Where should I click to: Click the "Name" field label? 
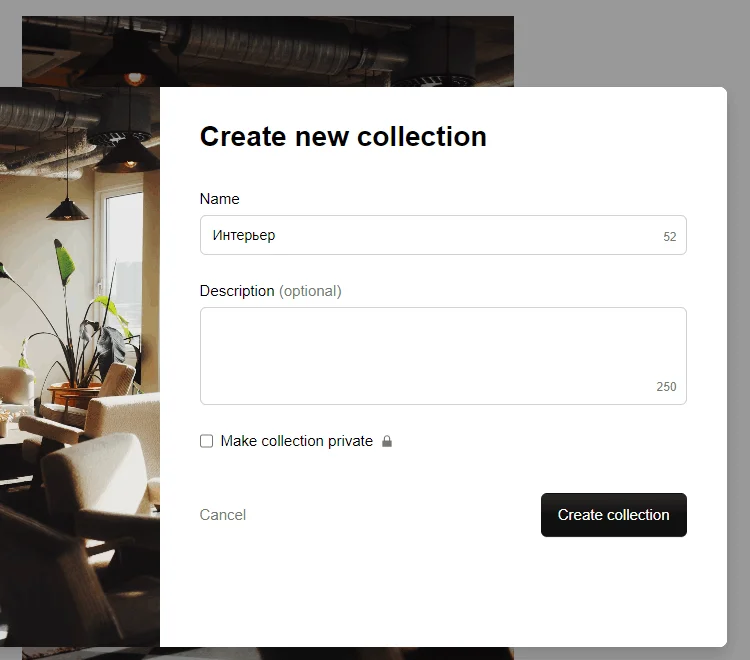pyautogui.click(x=220, y=199)
